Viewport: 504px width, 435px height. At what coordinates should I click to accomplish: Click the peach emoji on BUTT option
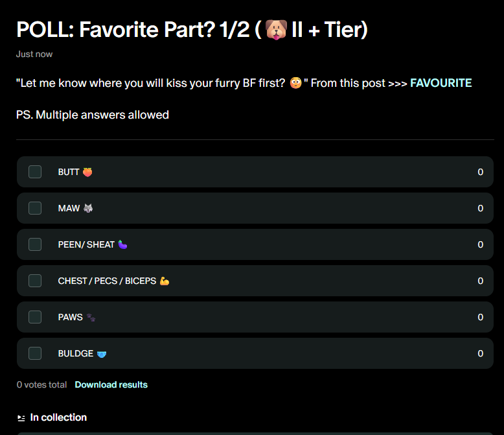(x=87, y=172)
